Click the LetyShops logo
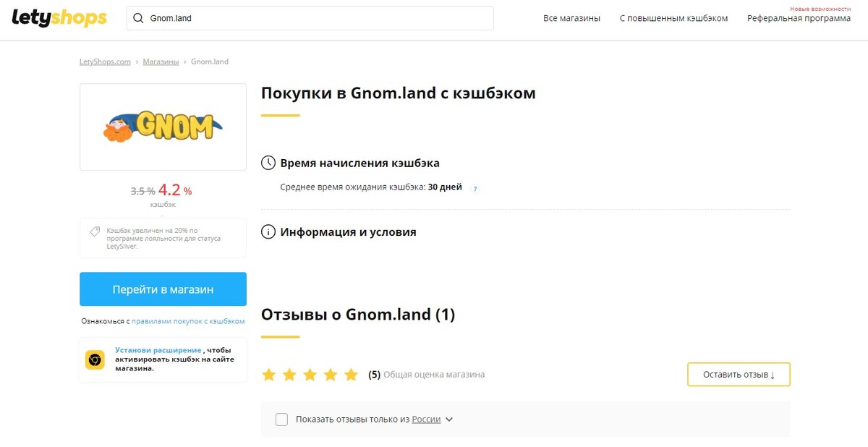Viewport: 868px width, 447px height. pyautogui.click(x=59, y=18)
